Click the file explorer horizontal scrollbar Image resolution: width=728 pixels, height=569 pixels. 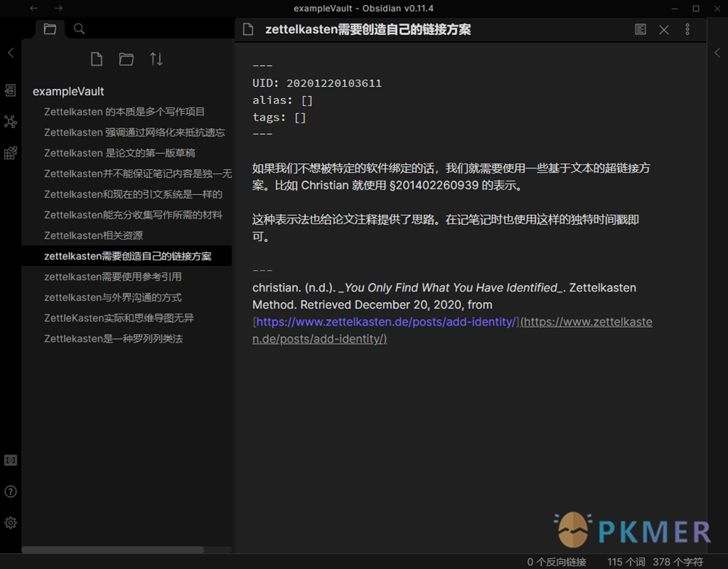point(112,550)
